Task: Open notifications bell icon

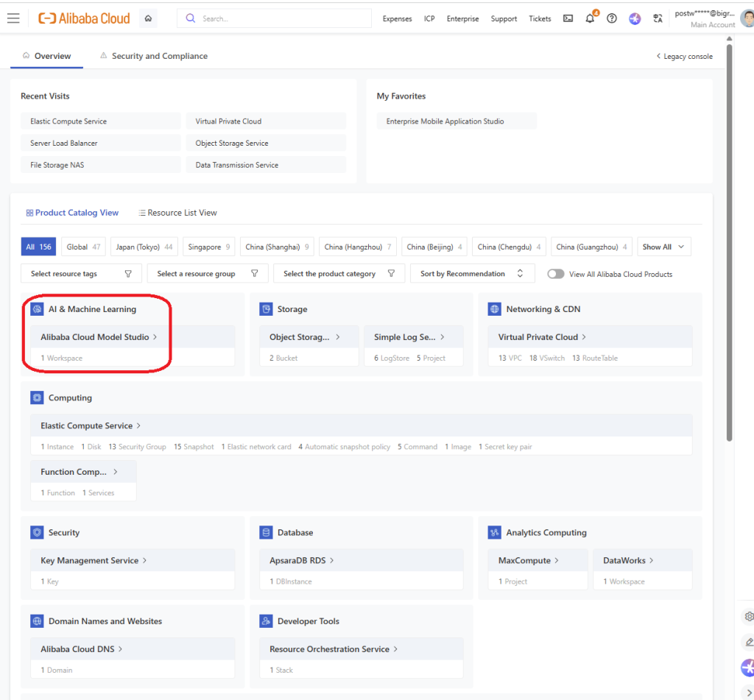Action: (x=590, y=18)
